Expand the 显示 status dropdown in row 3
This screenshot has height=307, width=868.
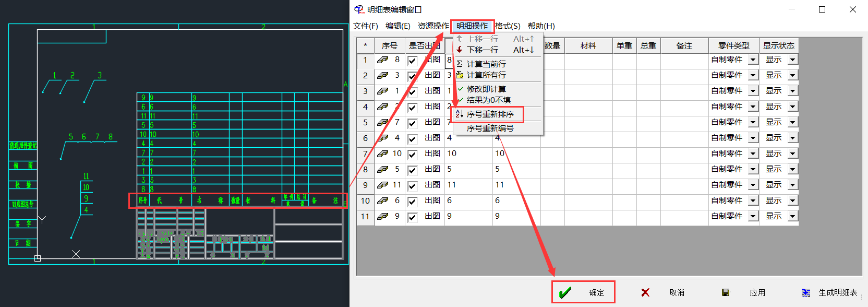pos(792,91)
